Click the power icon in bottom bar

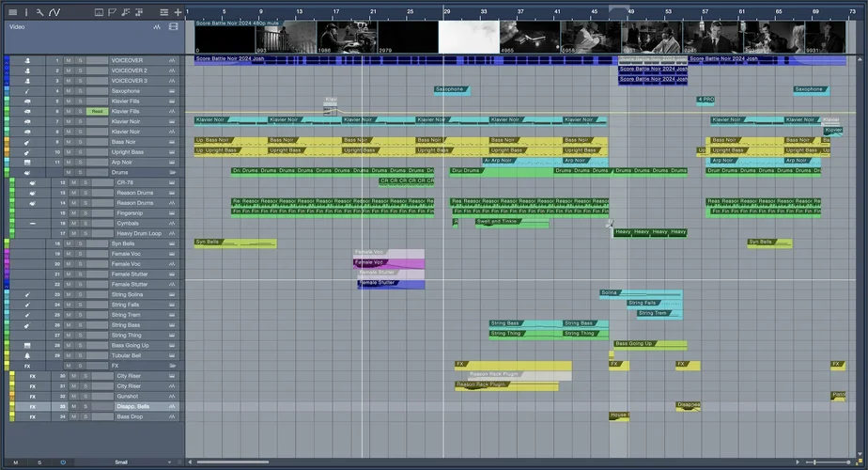(63, 462)
